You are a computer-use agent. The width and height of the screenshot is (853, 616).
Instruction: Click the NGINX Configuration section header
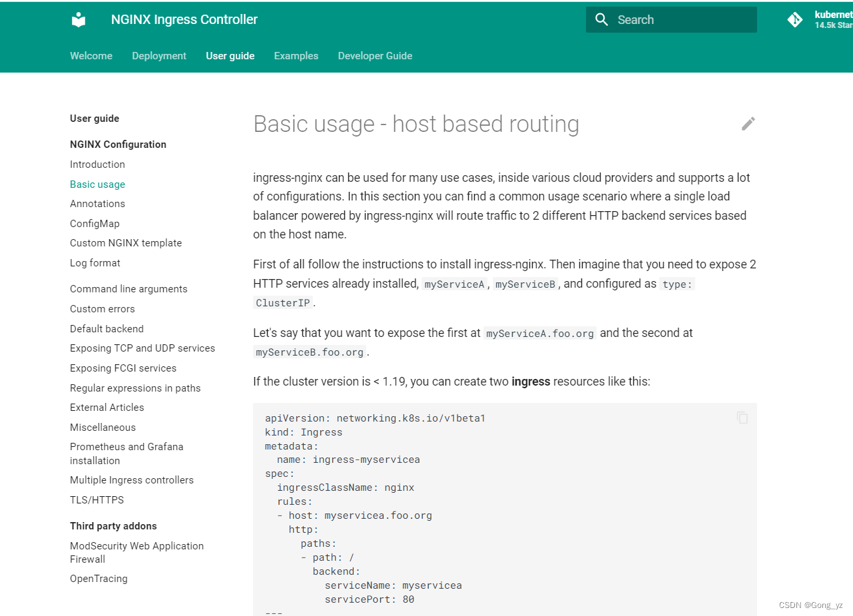pyautogui.click(x=118, y=145)
